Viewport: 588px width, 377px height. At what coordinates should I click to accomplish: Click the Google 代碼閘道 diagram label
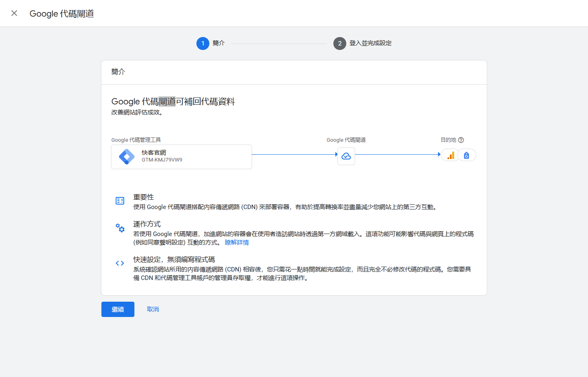[x=346, y=140]
